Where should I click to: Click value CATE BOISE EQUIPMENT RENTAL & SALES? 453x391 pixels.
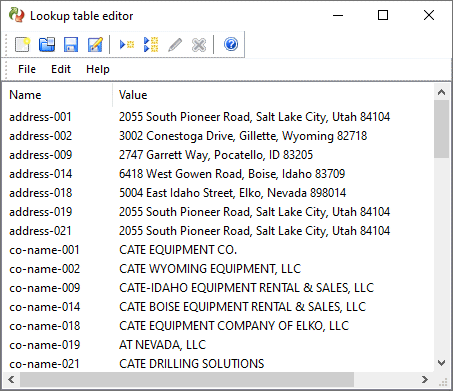[x=243, y=307]
